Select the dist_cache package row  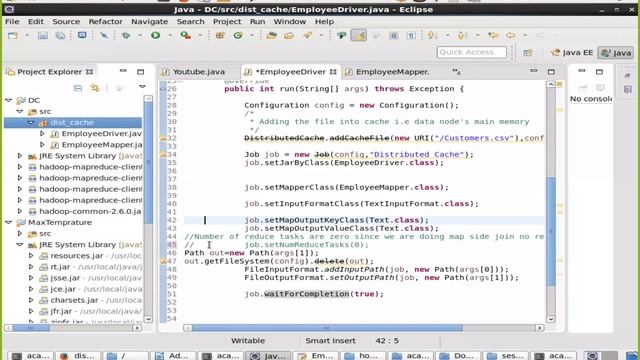73,122
